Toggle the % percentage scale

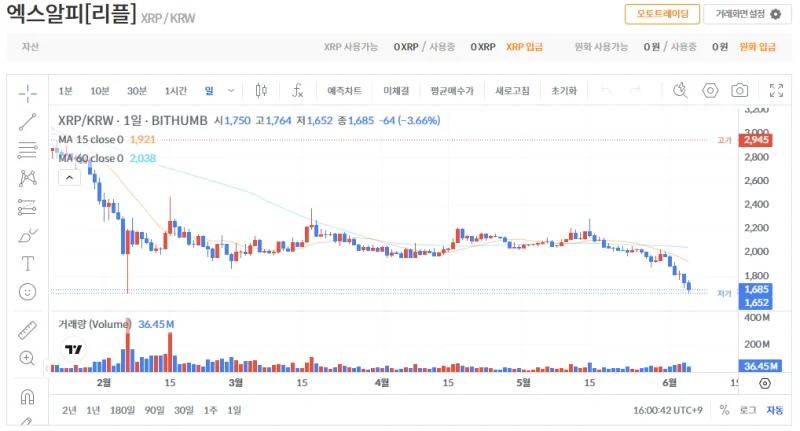[x=724, y=410]
